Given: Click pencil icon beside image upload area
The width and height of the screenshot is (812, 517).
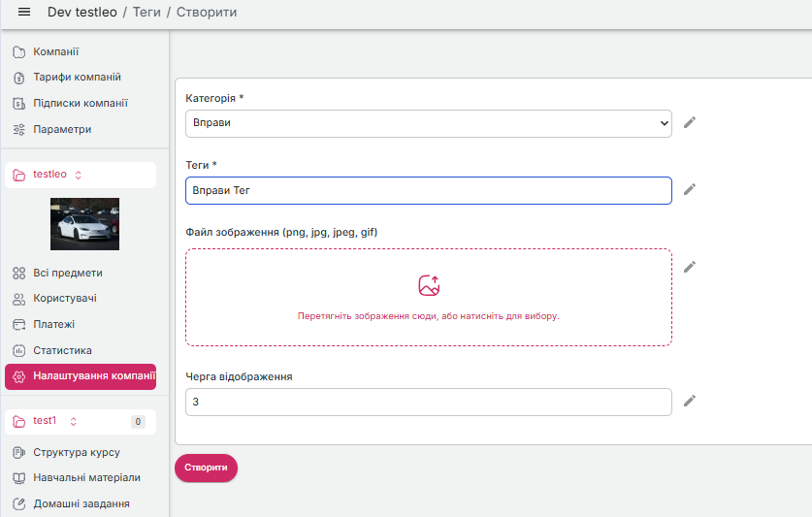Looking at the screenshot, I should (690, 267).
